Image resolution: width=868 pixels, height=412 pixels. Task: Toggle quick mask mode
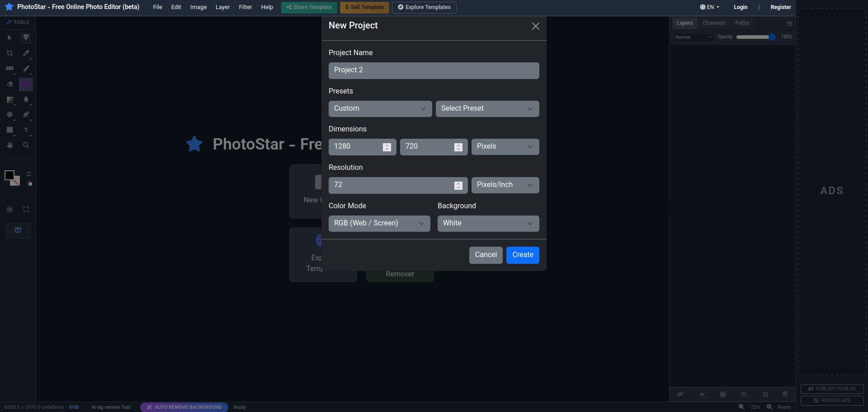coord(9,210)
